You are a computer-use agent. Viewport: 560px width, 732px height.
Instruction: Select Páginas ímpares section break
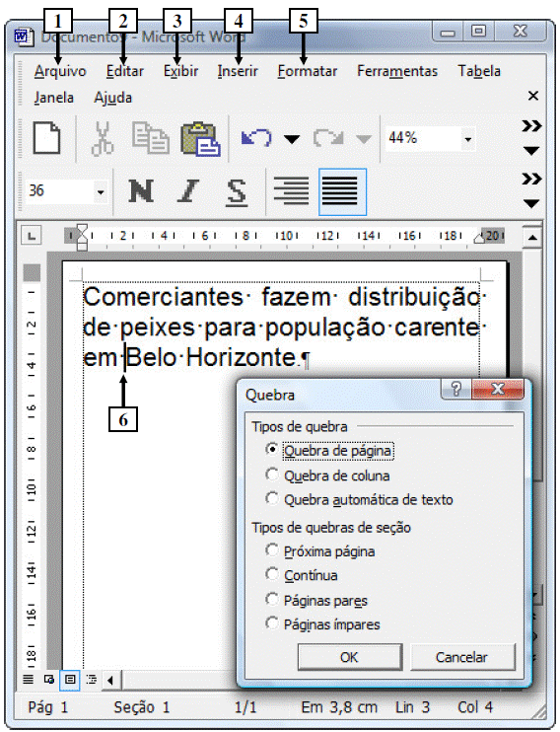pyautogui.click(x=322, y=624)
